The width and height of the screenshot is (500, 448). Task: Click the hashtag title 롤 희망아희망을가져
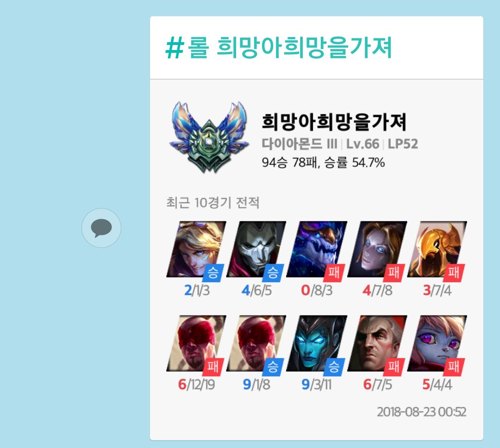[x=279, y=47]
